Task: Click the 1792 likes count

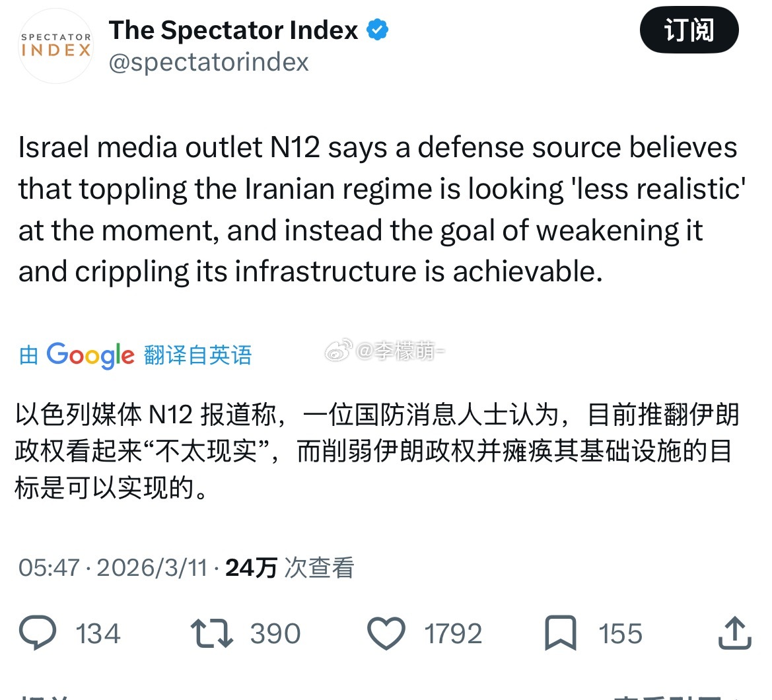Action: click(453, 634)
